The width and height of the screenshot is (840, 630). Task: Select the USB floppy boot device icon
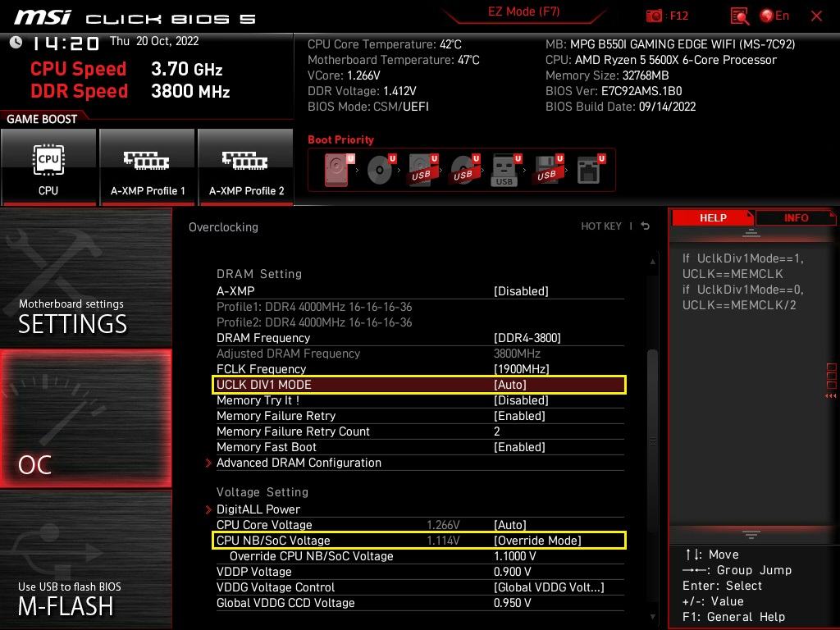click(x=548, y=170)
